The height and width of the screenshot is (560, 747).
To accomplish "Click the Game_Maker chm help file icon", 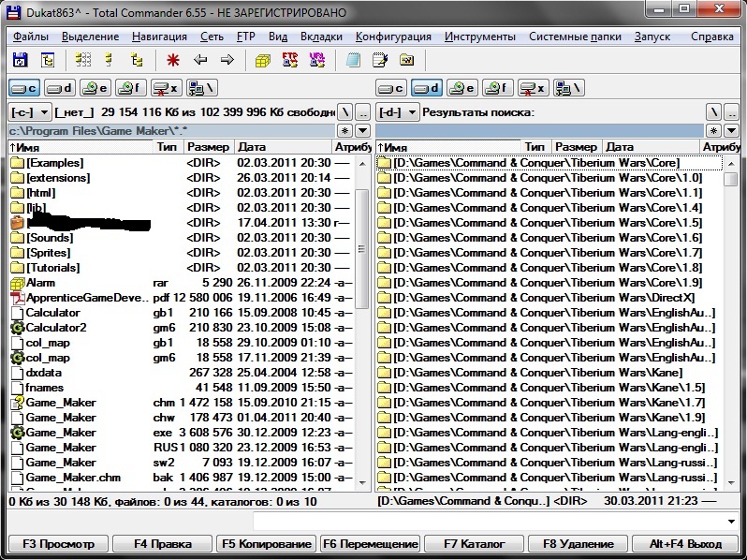I will click(17, 403).
